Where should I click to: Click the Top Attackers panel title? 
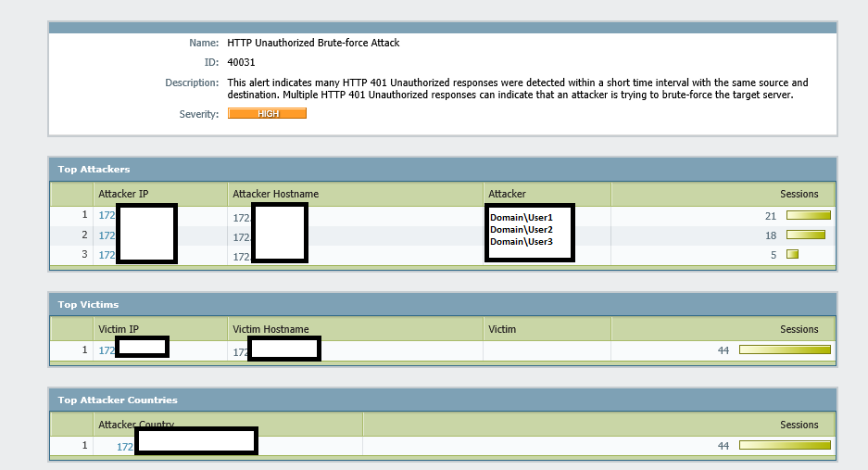(x=94, y=169)
